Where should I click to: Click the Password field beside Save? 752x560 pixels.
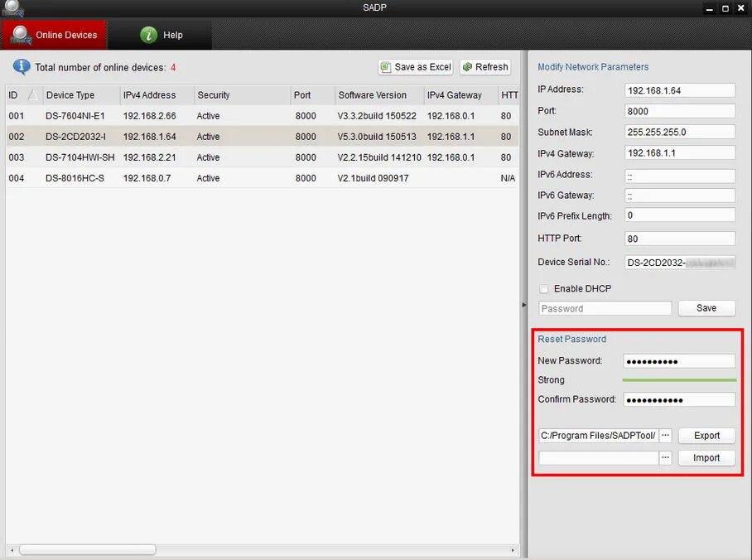[x=605, y=308]
